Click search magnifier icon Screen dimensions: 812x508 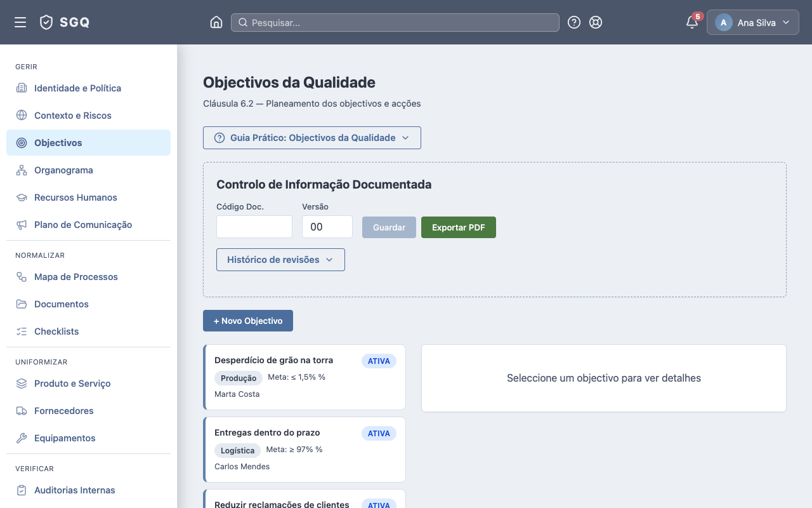pyautogui.click(x=243, y=23)
